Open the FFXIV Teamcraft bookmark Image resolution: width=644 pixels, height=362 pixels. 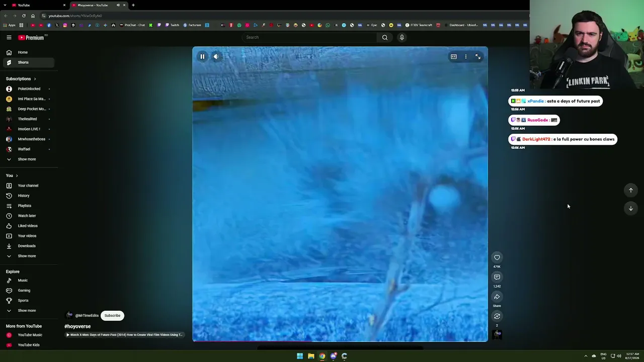(x=419, y=25)
